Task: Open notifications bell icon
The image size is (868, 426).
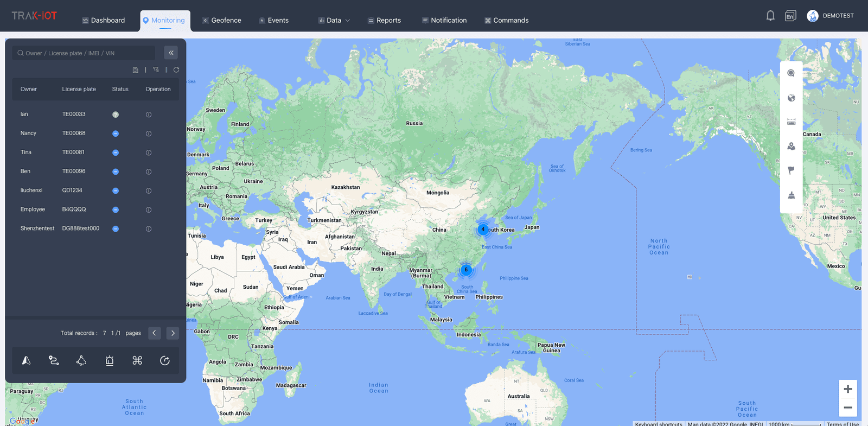Action: (x=770, y=16)
